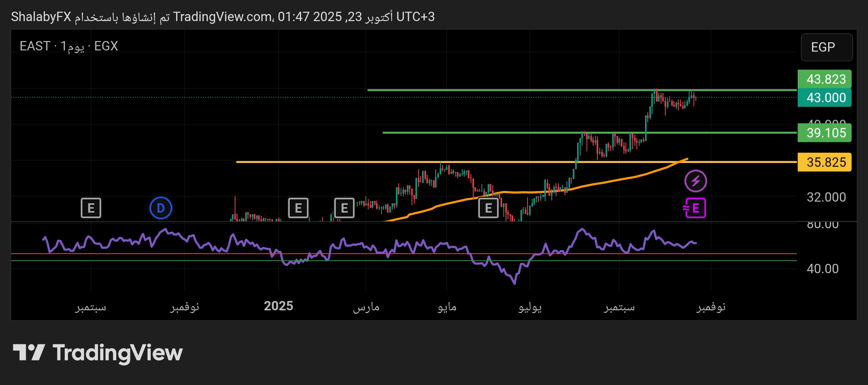Click the purple lightning bolt icon
The width and height of the screenshot is (868, 385).
pos(695,181)
